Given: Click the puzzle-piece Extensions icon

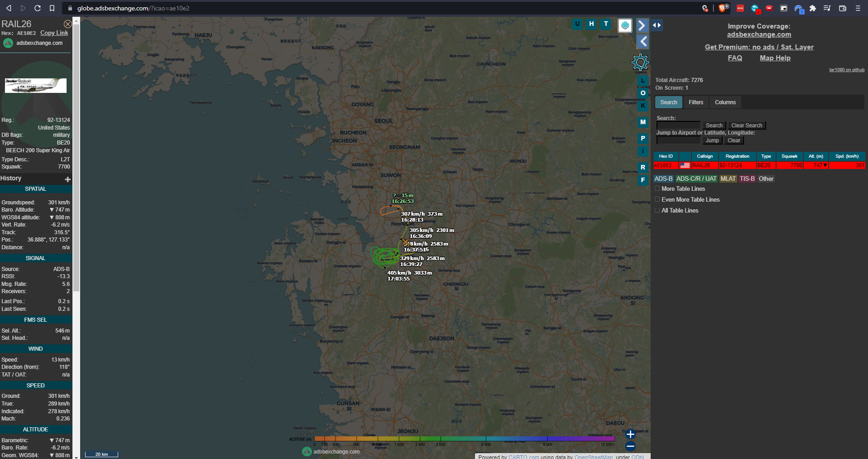Looking at the screenshot, I should click(x=813, y=8).
